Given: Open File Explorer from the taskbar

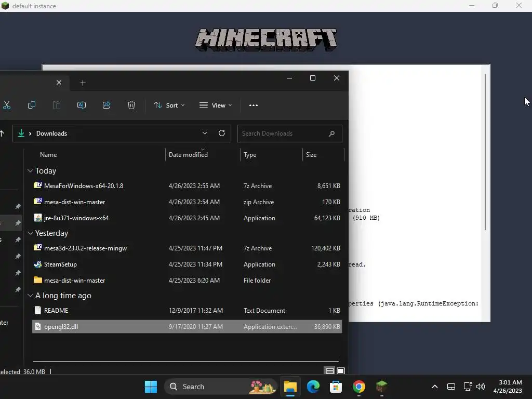Looking at the screenshot, I should [290, 387].
